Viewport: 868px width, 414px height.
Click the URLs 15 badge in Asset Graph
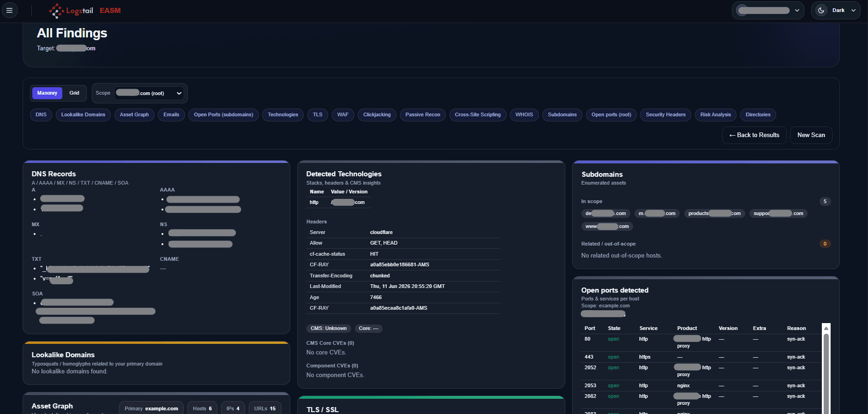coord(265,408)
